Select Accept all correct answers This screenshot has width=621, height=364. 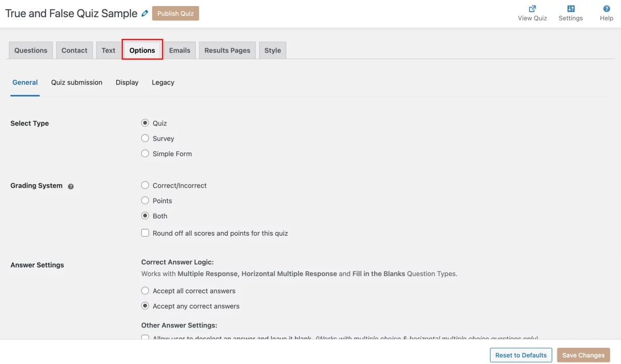[145, 291]
